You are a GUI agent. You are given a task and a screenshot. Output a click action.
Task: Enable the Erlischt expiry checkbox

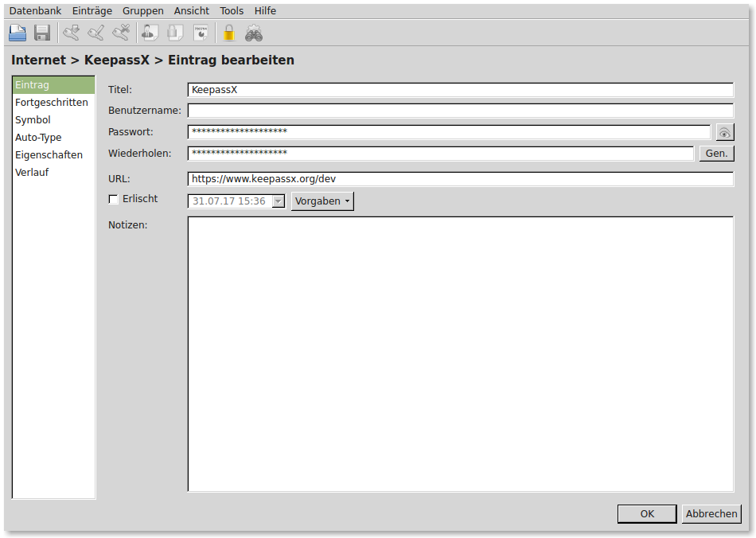tap(113, 199)
